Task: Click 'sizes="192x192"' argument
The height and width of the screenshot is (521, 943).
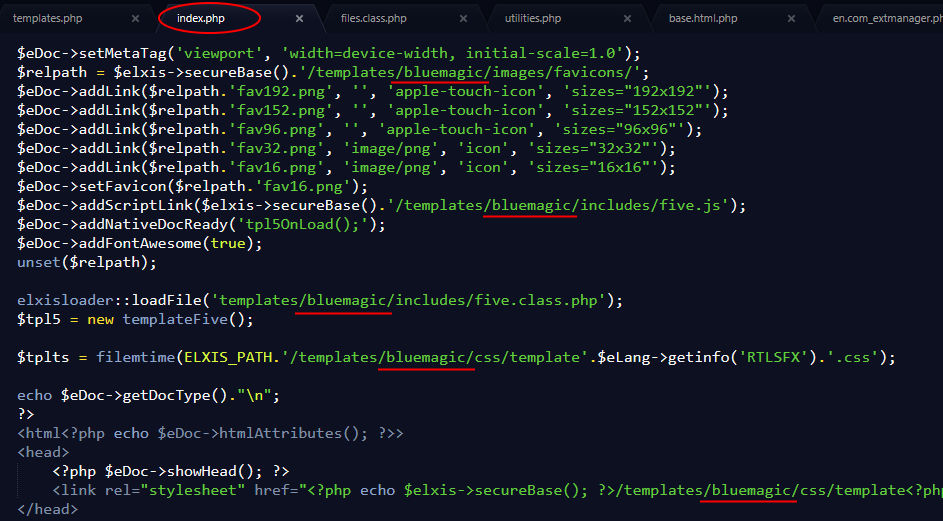Action: (x=636, y=91)
